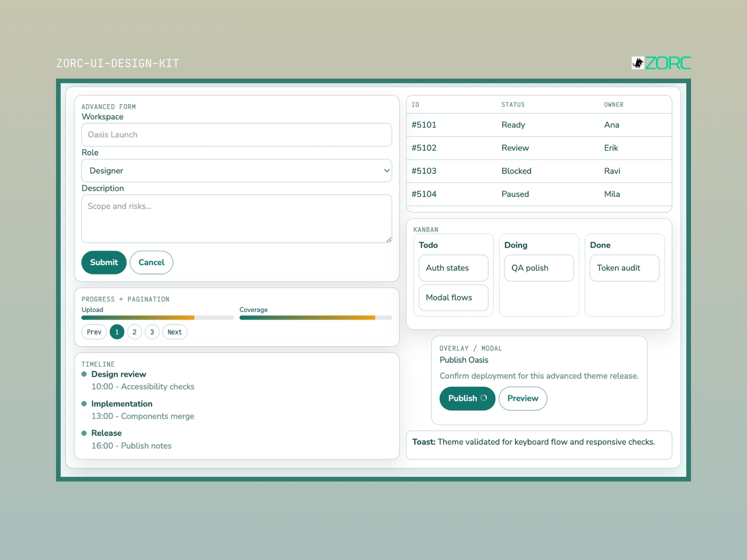Screen dimensions: 747x560
Task: Cancel the advanced form
Action: (151, 262)
